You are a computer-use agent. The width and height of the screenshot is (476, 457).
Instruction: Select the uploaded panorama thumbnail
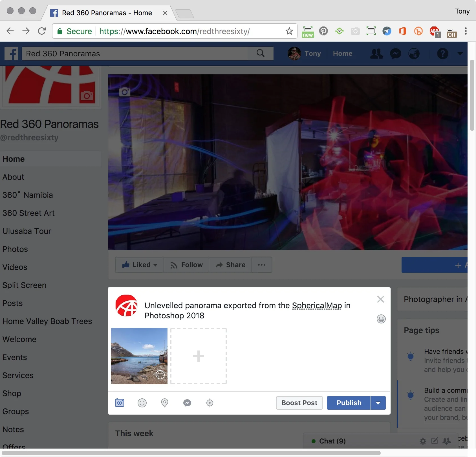pyautogui.click(x=139, y=356)
